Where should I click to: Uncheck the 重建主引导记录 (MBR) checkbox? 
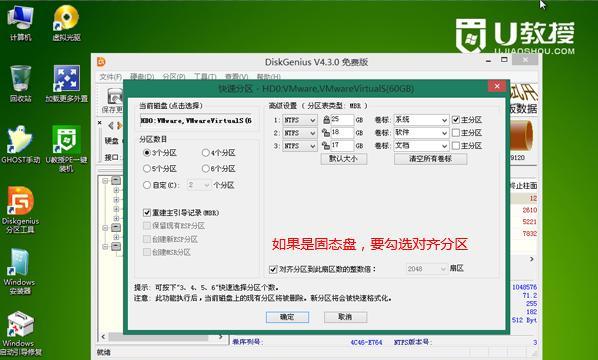coord(147,212)
